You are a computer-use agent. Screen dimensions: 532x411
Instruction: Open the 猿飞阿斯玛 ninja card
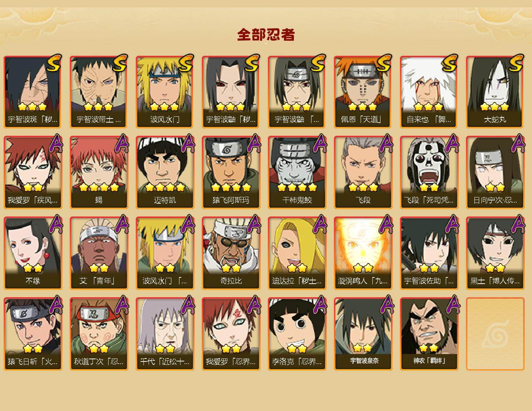231,172
